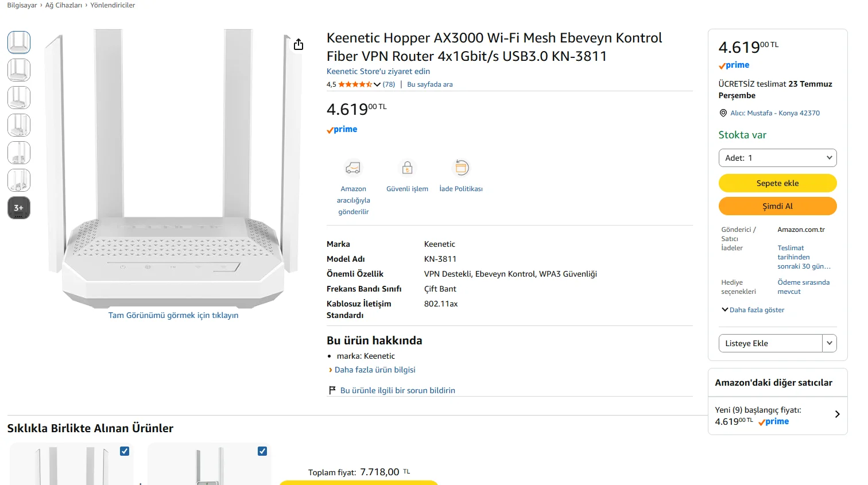
Task: Open the Yönlendiriciler breadcrumb category
Action: pos(113,5)
